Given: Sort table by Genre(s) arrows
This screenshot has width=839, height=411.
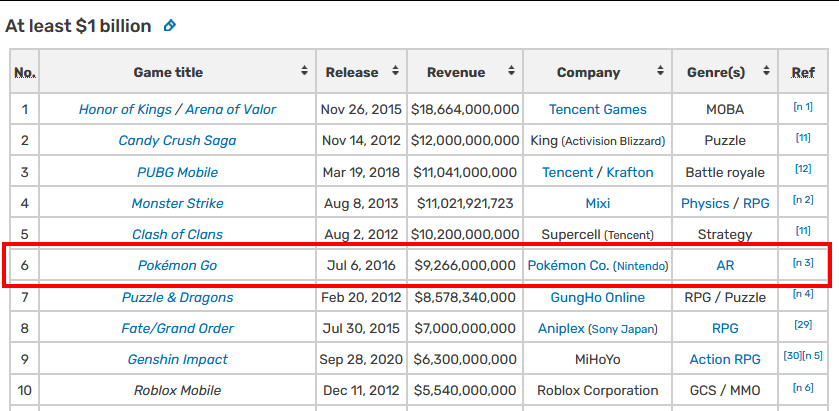Looking at the screenshot, I should coord(767,71).
